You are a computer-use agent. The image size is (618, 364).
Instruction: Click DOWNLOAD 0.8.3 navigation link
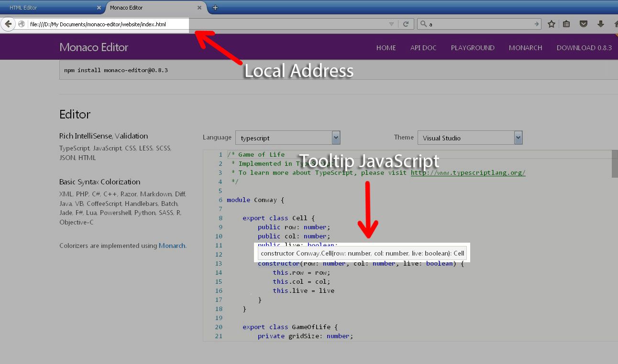pyautogui.click(x=584, y=48)
